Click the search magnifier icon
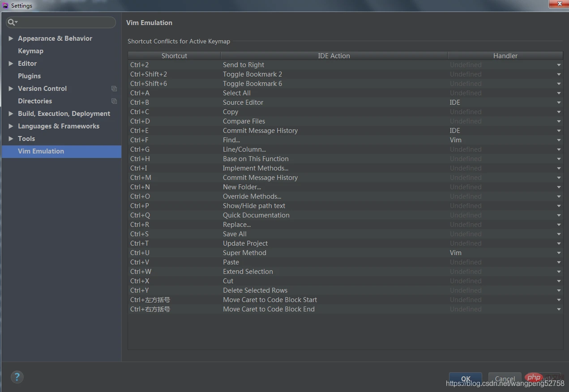569x392 pixels. coord(12,22)
